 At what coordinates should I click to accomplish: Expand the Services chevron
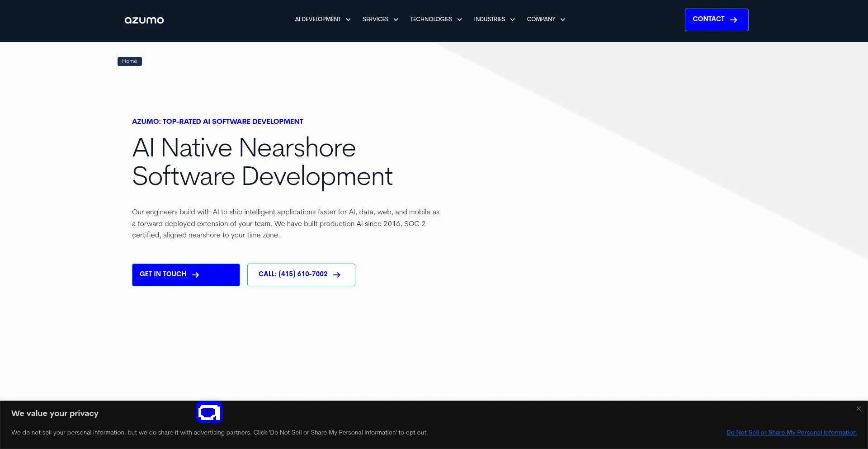pyautogui.click(x=396, y=19)
